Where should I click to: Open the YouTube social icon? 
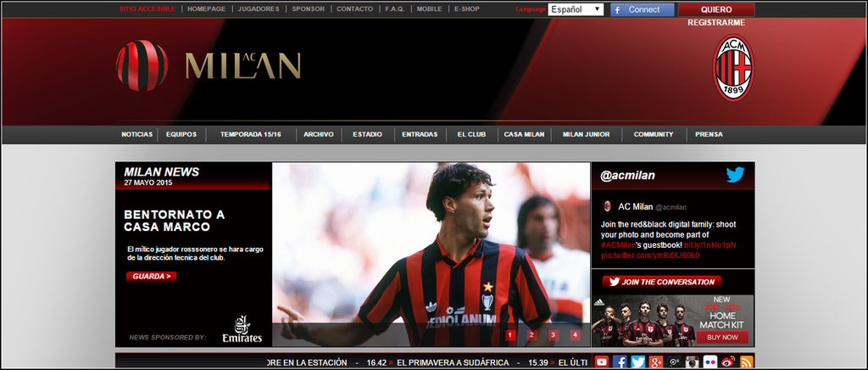601,362
